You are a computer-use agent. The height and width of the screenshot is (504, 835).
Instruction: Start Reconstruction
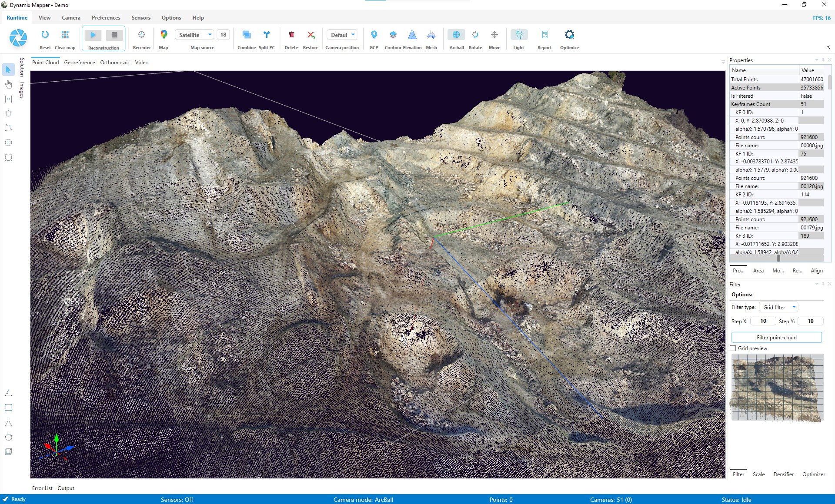coord(93,36)
